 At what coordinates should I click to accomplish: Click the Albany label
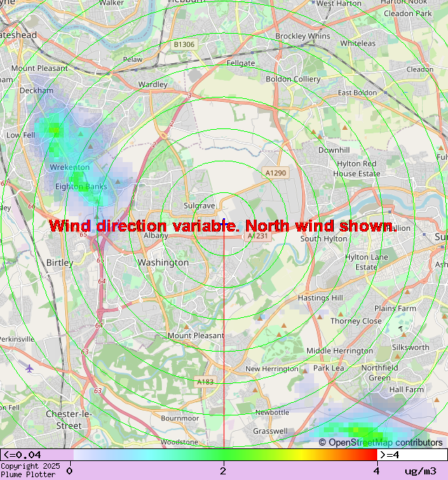click(156, 235)
